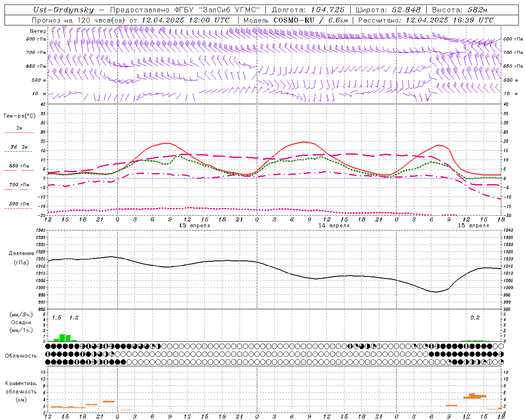The image size is (525, 420).
Task: Click the Td 2м dew point legend label
Action: (x=19, y=147)
